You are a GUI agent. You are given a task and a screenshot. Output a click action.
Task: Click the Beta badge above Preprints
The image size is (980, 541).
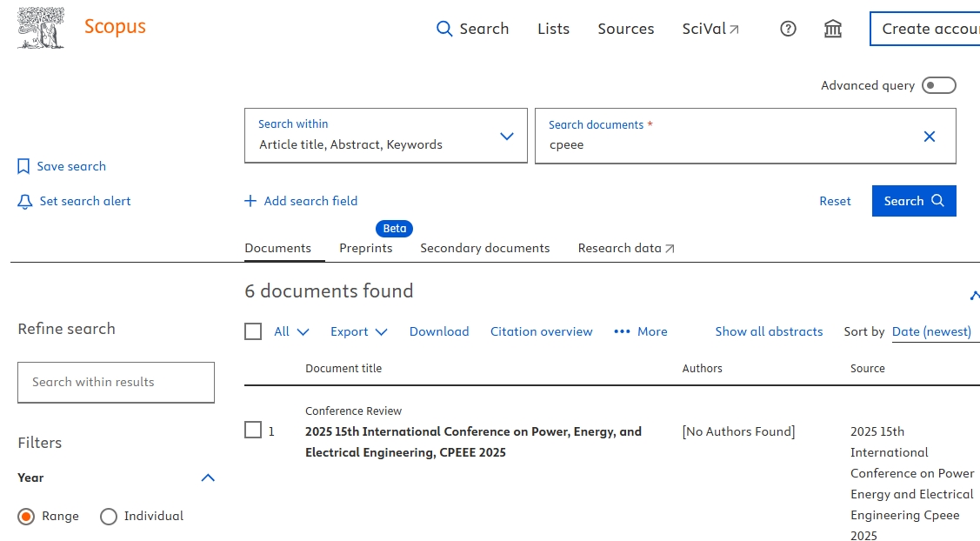tap(395, 228)
